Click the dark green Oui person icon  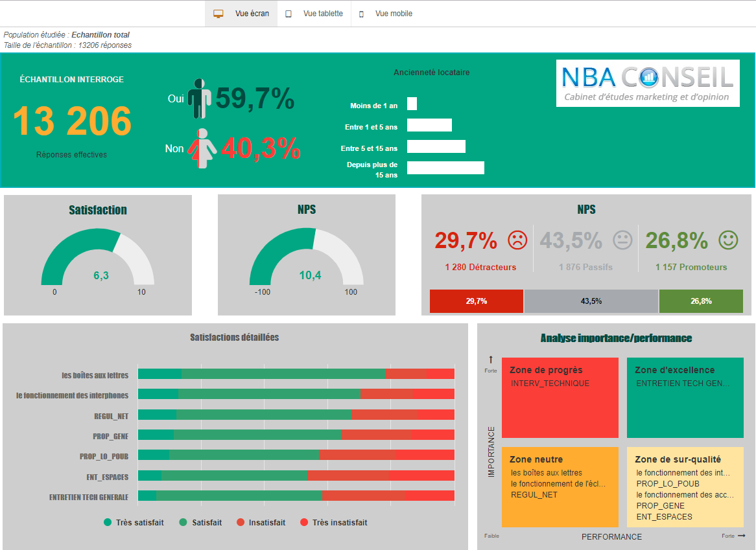point(199,98)
